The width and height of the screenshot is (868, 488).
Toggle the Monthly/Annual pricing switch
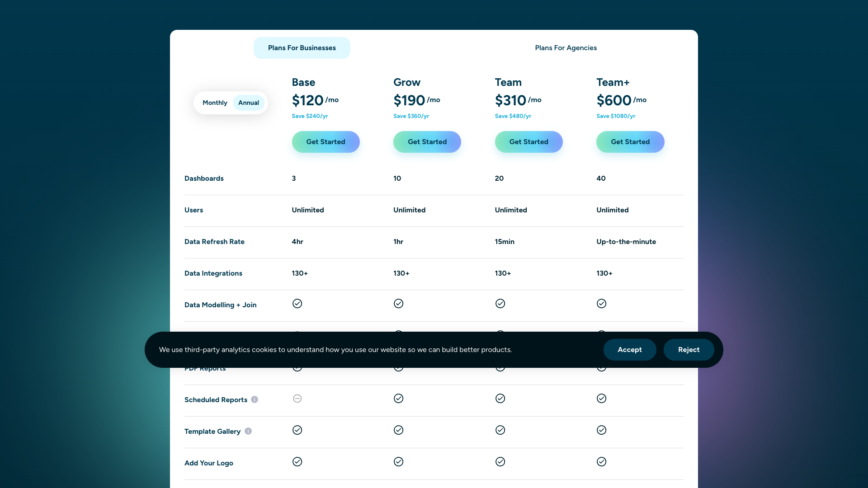coord(231,103)
